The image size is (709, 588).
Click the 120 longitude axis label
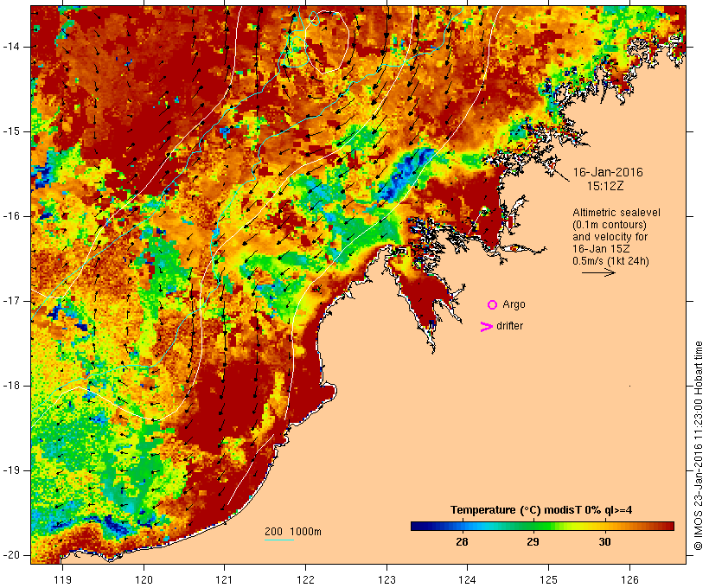[x=144, y=579]
